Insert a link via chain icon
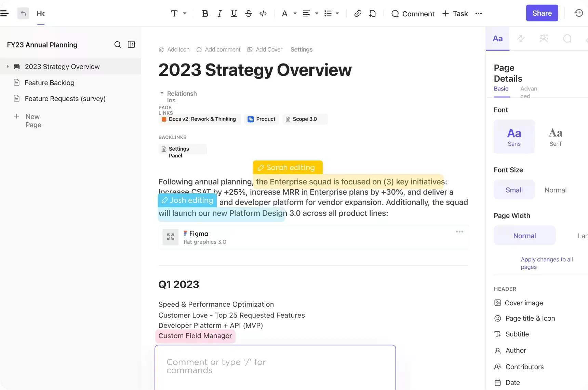The width and height of the screenshot is (588, 390). point(358,14)
